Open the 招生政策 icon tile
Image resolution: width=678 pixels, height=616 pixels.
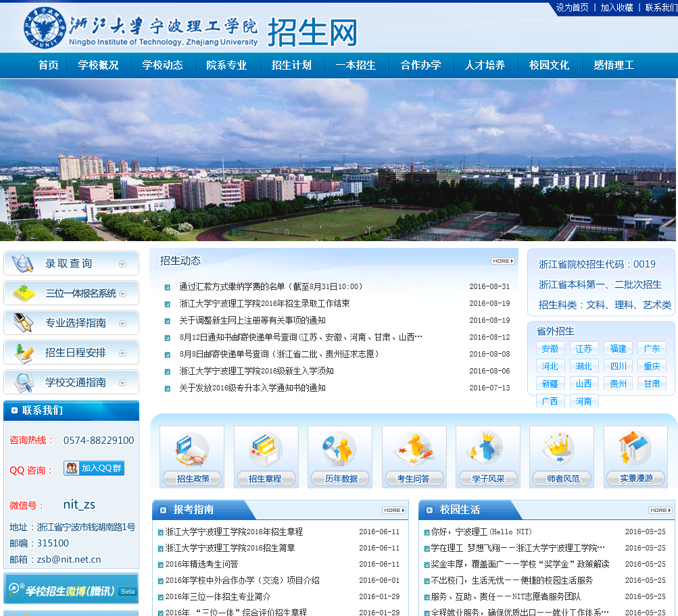click(x=192, y=457)
